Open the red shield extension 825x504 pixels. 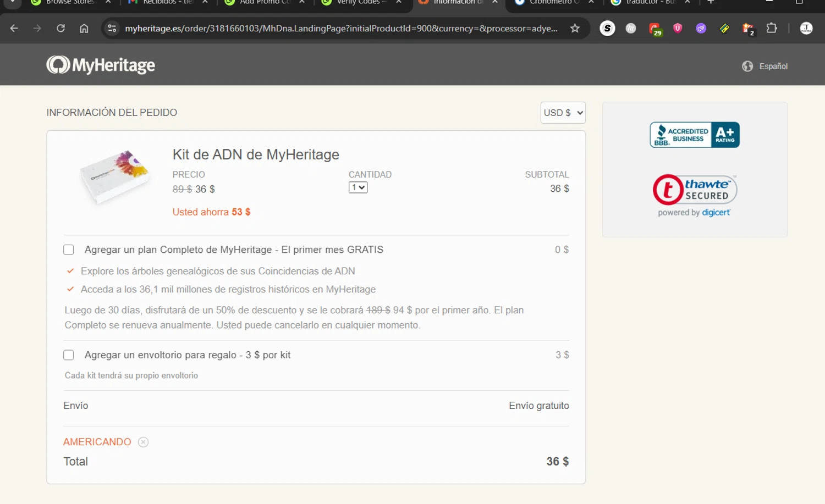[678, 28]
